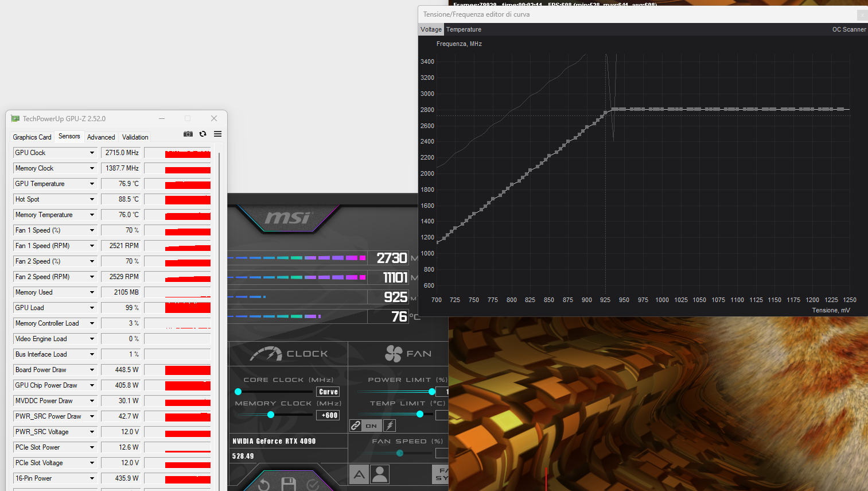Click the 2105 MB Memory Used value
This screenshot has height=491, width=868.
121,292
